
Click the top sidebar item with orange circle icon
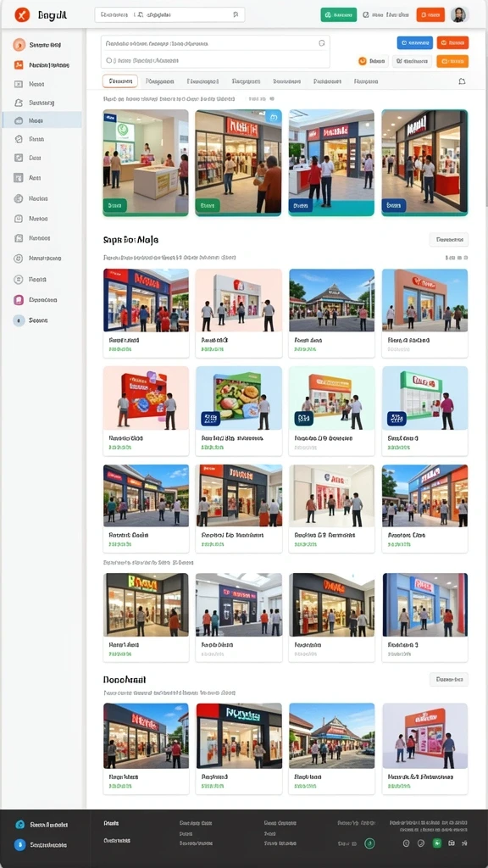point(42,45)
